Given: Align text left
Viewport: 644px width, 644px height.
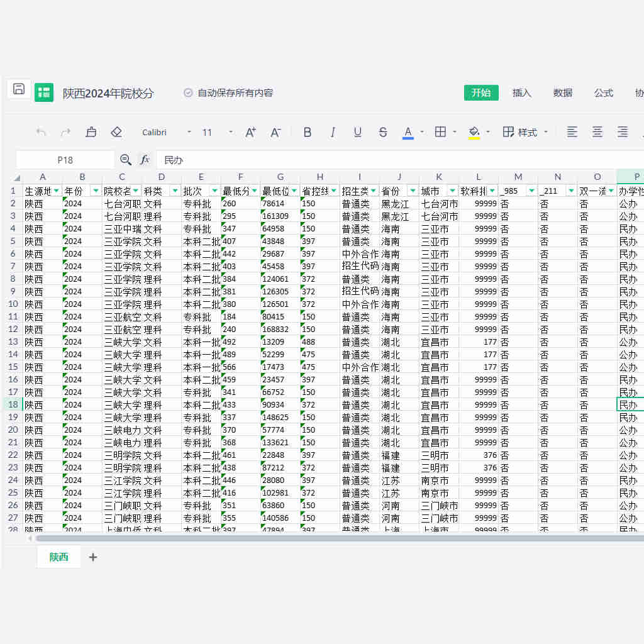Looking at the screenshot, I should pos(572,132).
